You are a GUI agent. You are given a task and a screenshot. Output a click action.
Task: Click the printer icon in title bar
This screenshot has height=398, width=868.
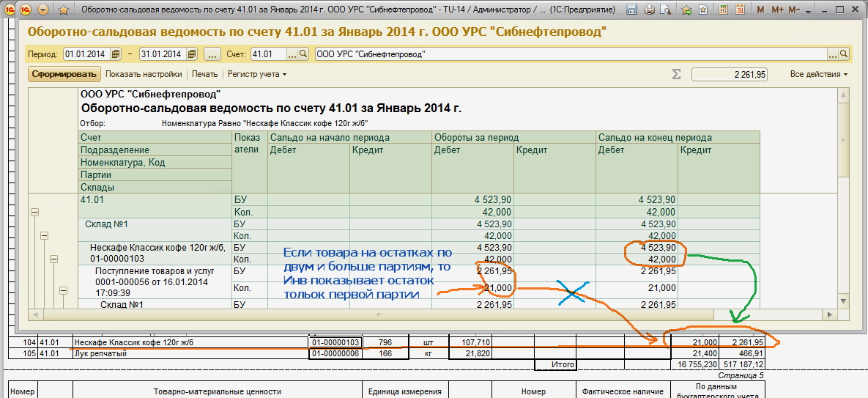click(x=649, y=10)
